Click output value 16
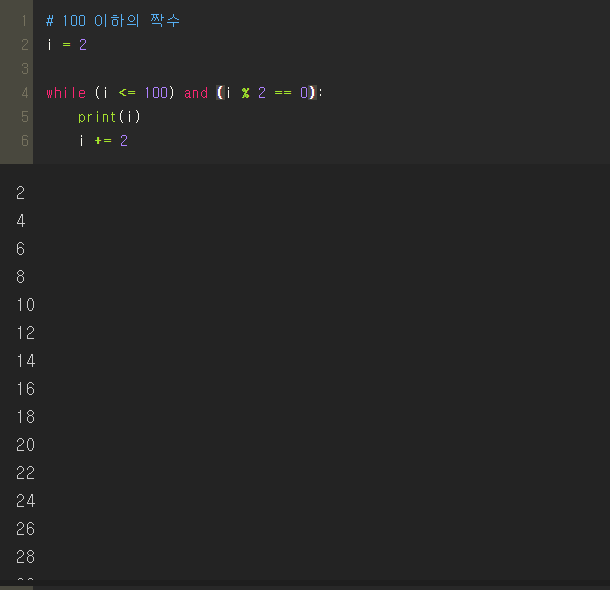This screenshot has width=610, height=590. 26,389
